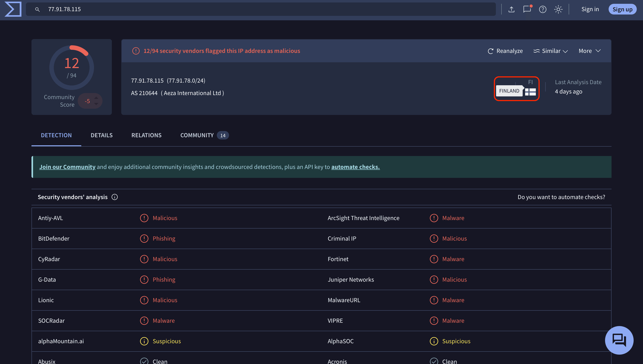Image resolution: width=643 pixels, height=364 pixels.
Task: Click the Fortinet Malware verdict text
Action: [453, 259]
